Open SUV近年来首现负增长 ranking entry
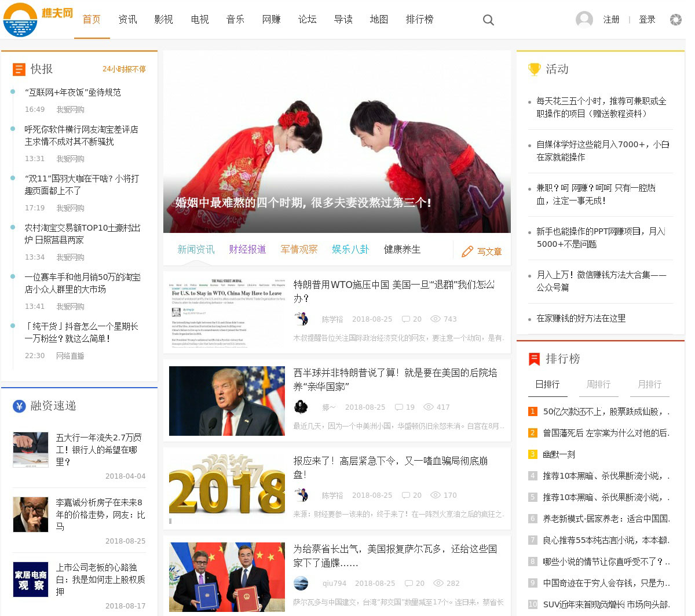This screenshot has height=616, width=695. click(x=606, y=604)
